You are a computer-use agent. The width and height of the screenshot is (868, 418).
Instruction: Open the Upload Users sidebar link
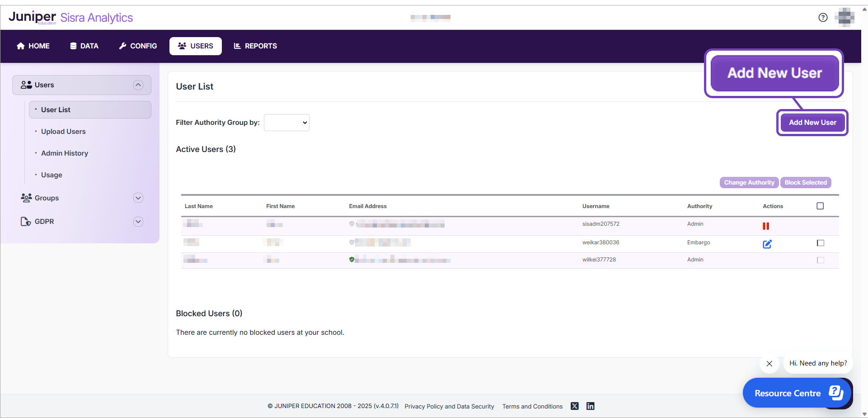pyautogui.click(x=63, y=132)
